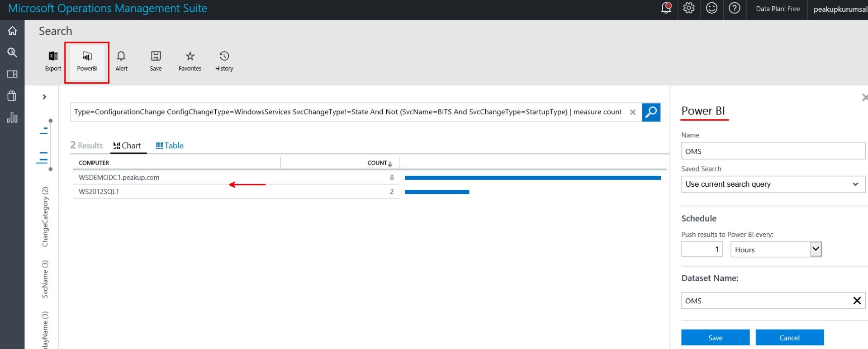Click the Microsoft Operations Management Suite title

pyautogui.click(x=108, y=8)
